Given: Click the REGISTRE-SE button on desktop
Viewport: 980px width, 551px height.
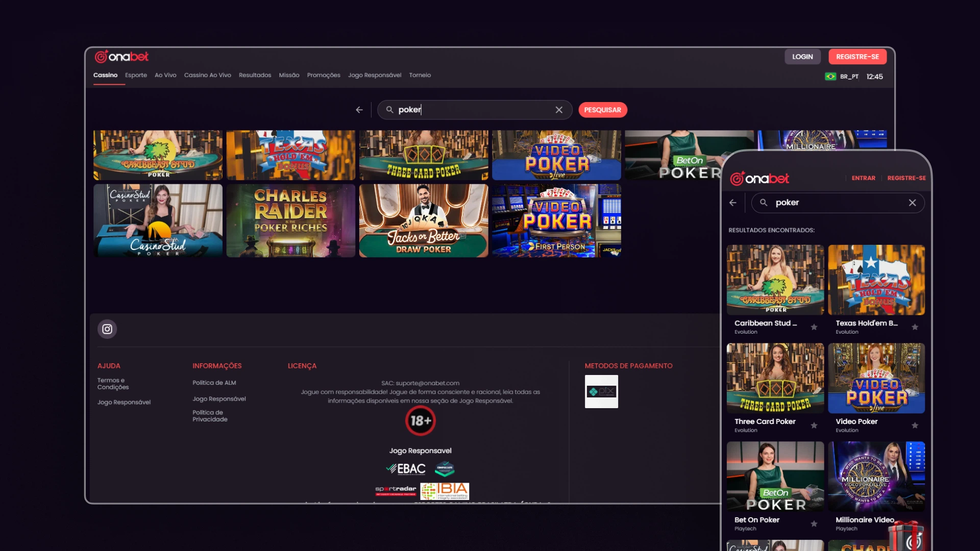Looking at the screenshot, I should pos(857,57).
